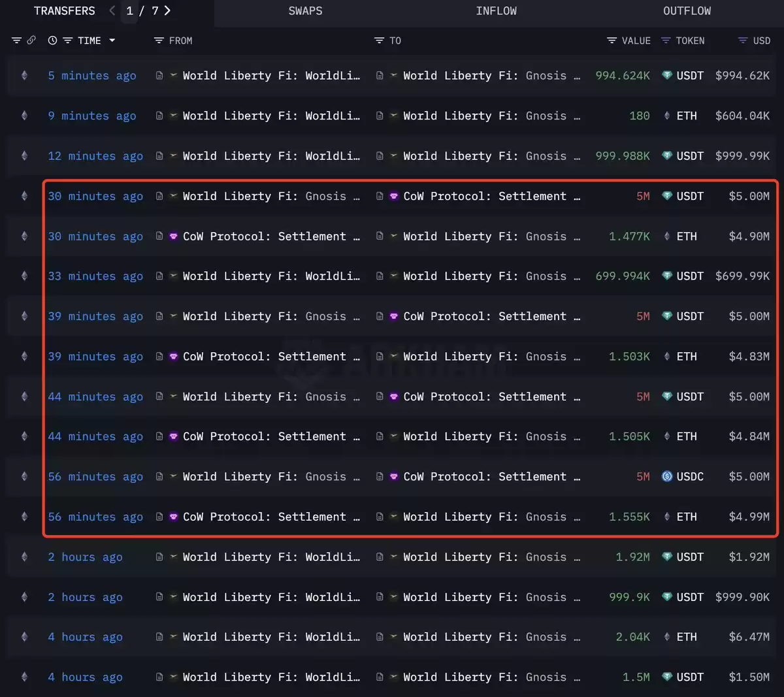Click Ethereum chain icon in 5 minutes ago row

tap(24, 76)
